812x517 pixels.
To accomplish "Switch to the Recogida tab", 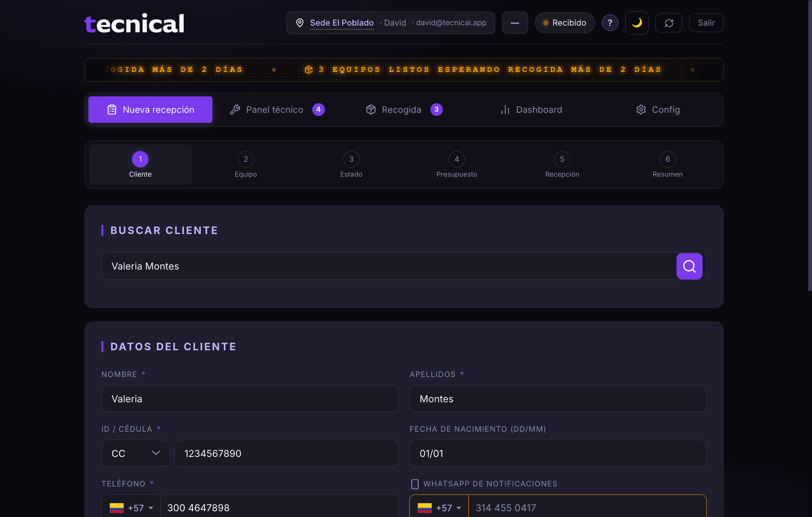I will (402, 109).
